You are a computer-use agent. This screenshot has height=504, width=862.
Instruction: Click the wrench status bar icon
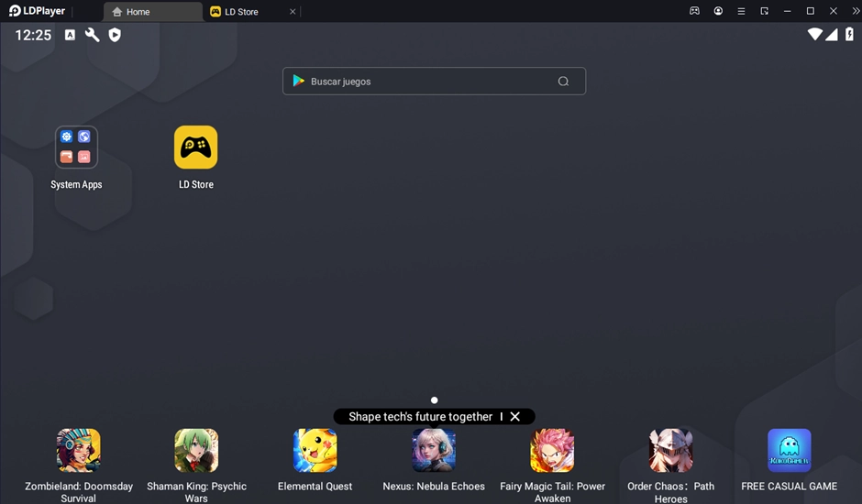click(x=93, y=35)
